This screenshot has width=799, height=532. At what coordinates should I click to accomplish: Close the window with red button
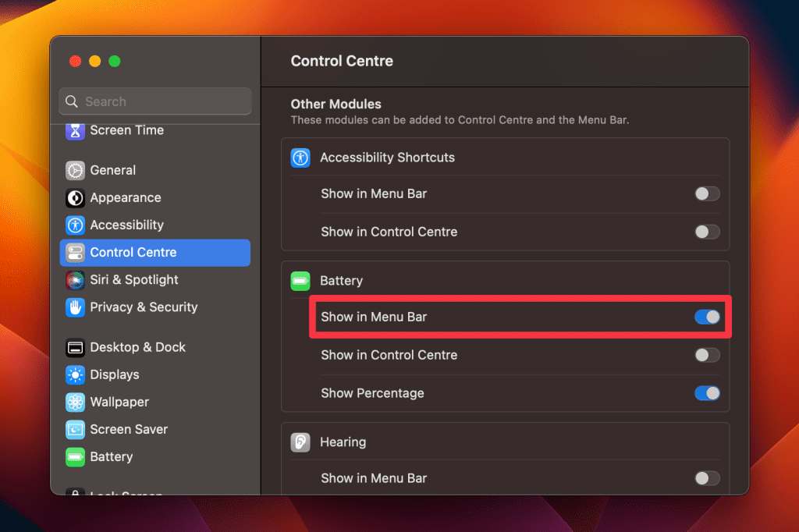click(x=76, y=62)
